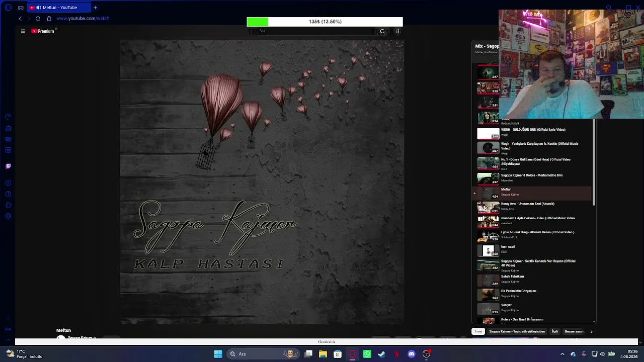Screen dimensions: 644x362
Task: Open Twitch panel in Opera sidebar
Action: tap(8, 166)
